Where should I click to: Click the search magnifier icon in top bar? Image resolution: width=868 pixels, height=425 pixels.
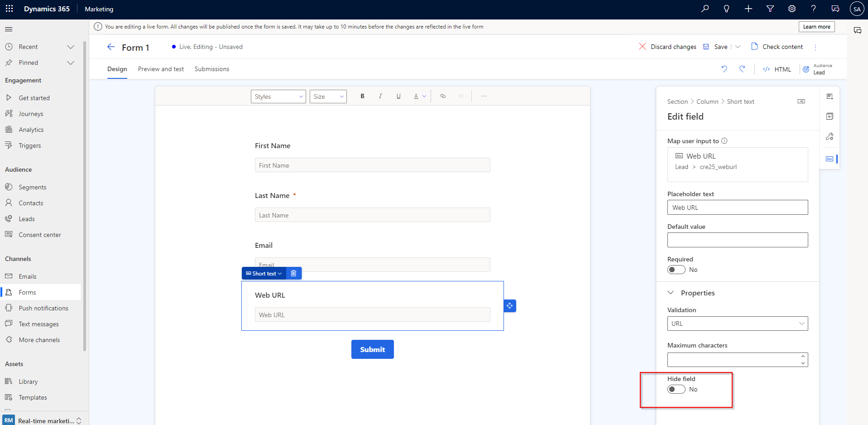[x=705, y=9]
